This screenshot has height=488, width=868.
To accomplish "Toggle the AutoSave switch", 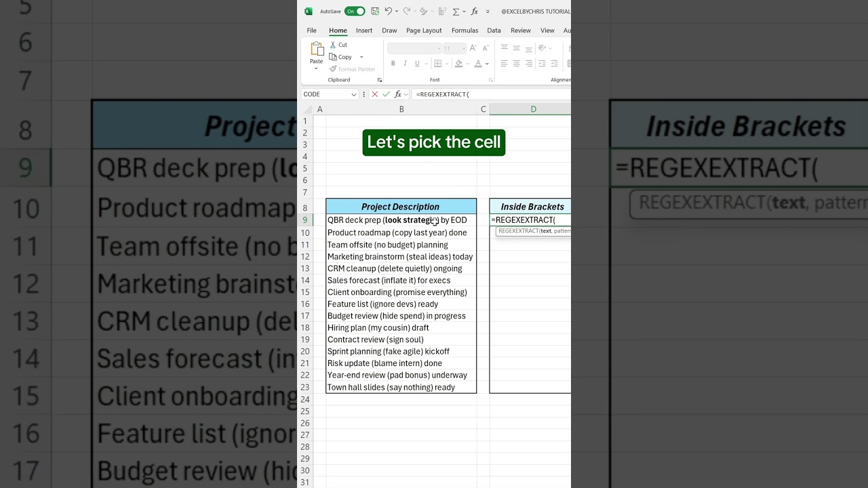I will (x=355, y=11).
